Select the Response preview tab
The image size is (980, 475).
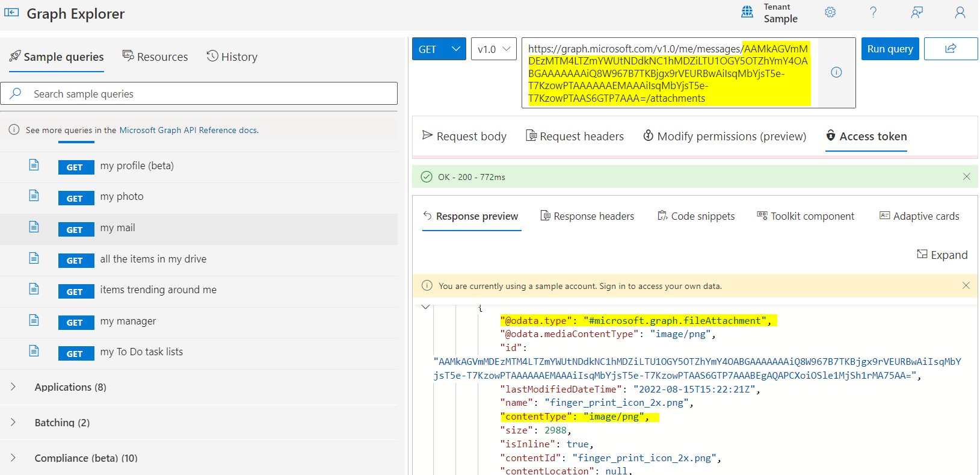(470, 216)
